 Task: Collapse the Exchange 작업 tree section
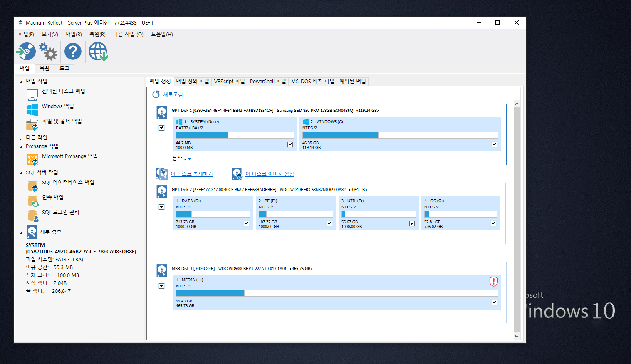(21, 146)
